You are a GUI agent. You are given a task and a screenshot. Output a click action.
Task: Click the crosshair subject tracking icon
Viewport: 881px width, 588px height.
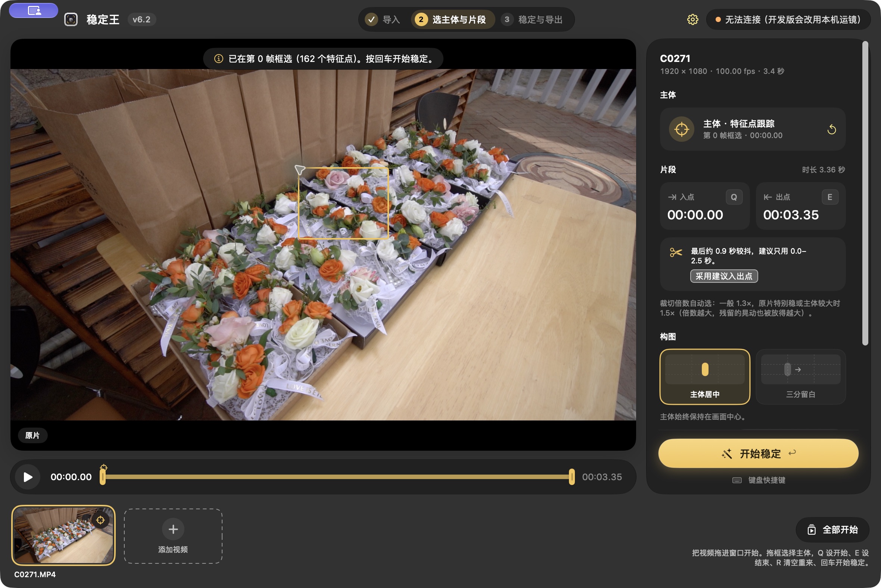click(681, 129)
